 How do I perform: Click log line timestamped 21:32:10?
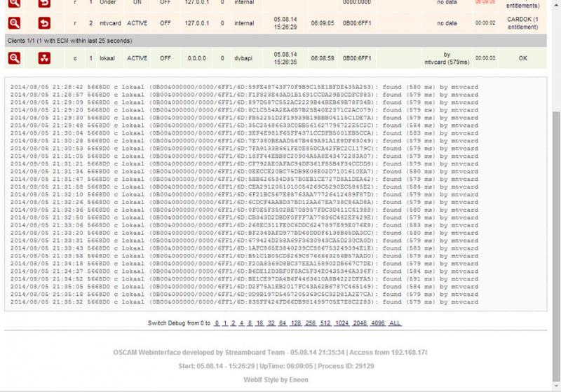[244, 194]
